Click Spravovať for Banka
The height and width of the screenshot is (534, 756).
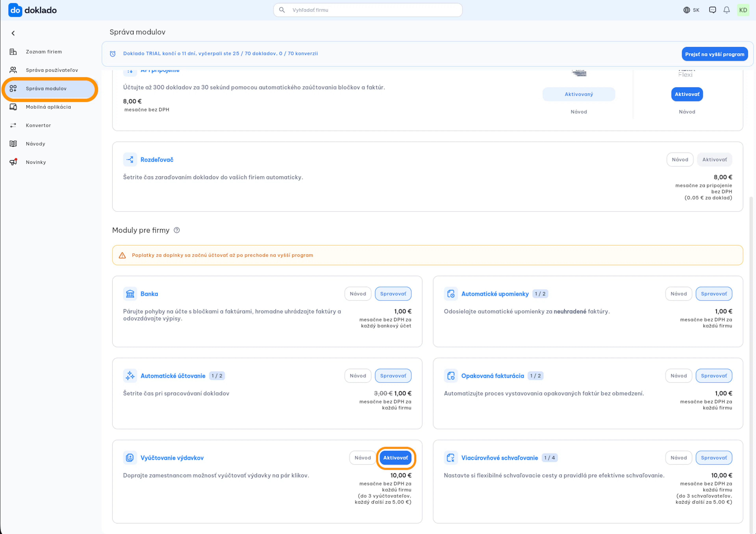(x=393, y=294)
